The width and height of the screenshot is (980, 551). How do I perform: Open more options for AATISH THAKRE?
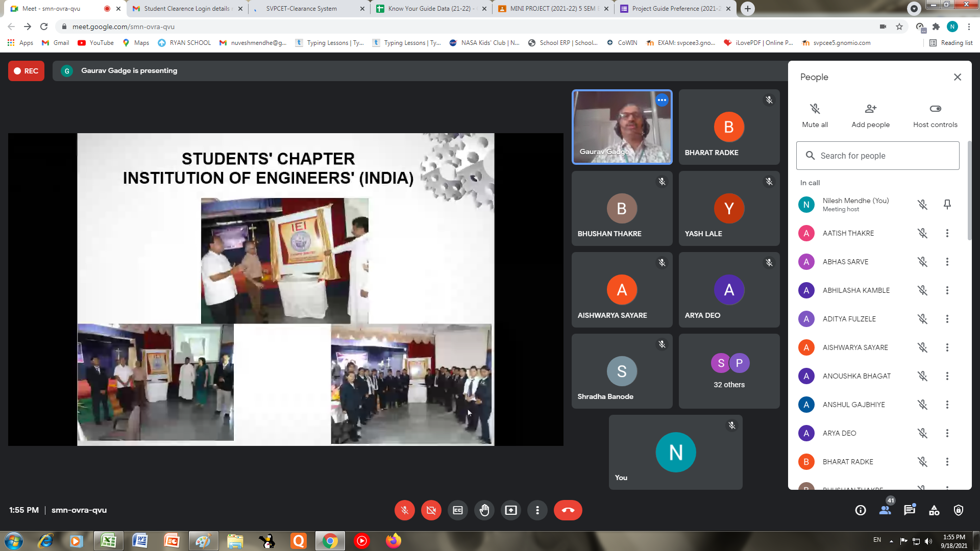947,233
